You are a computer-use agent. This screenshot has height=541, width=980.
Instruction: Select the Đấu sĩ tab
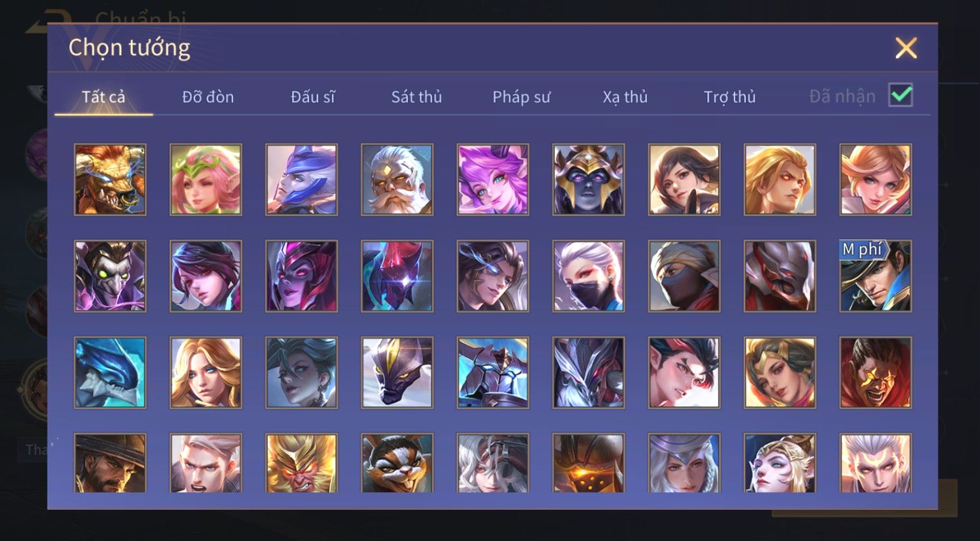coord(312,97)
